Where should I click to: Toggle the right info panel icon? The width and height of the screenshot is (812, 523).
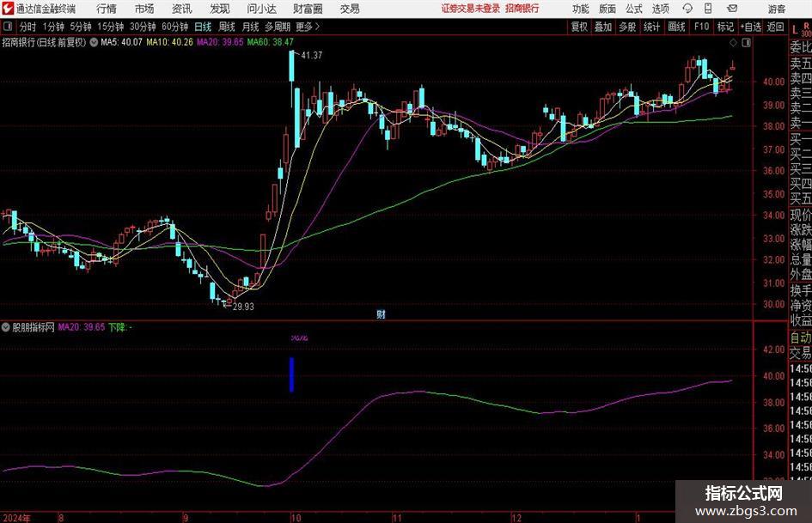746,43
